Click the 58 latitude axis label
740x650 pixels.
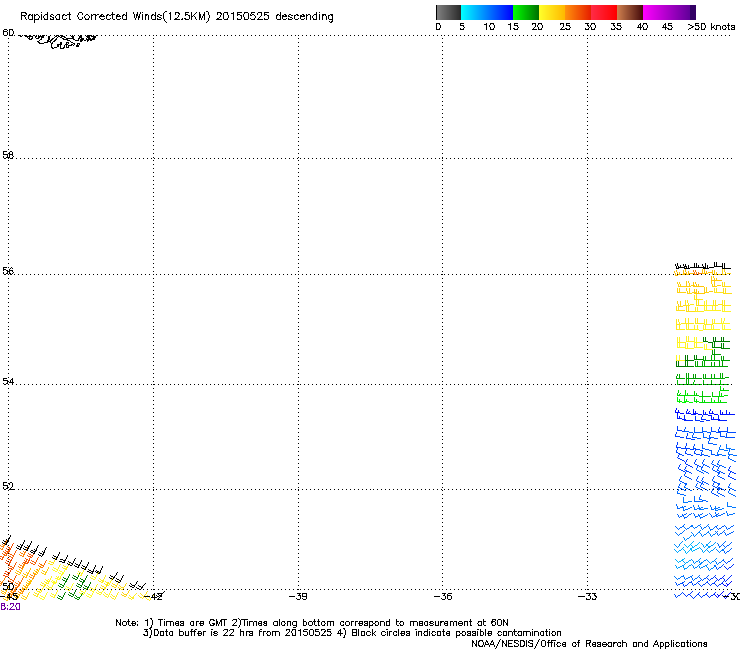[x=8, y=155]
